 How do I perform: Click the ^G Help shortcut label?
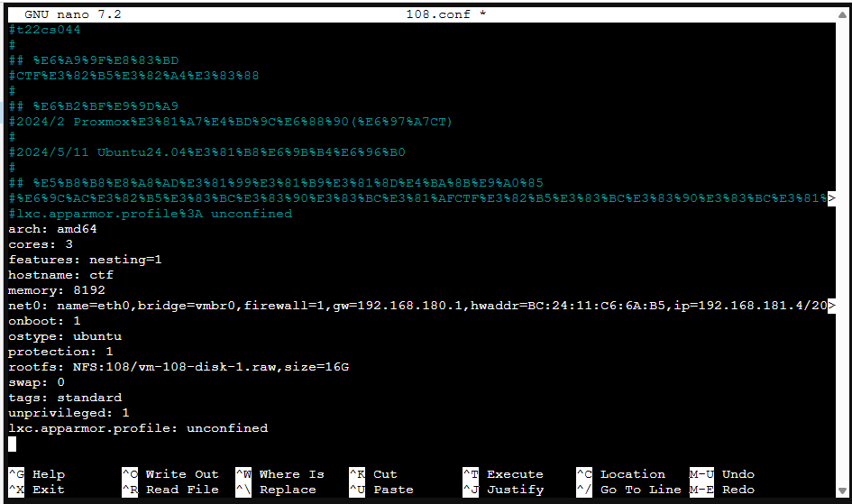click(x=36, y=474)
